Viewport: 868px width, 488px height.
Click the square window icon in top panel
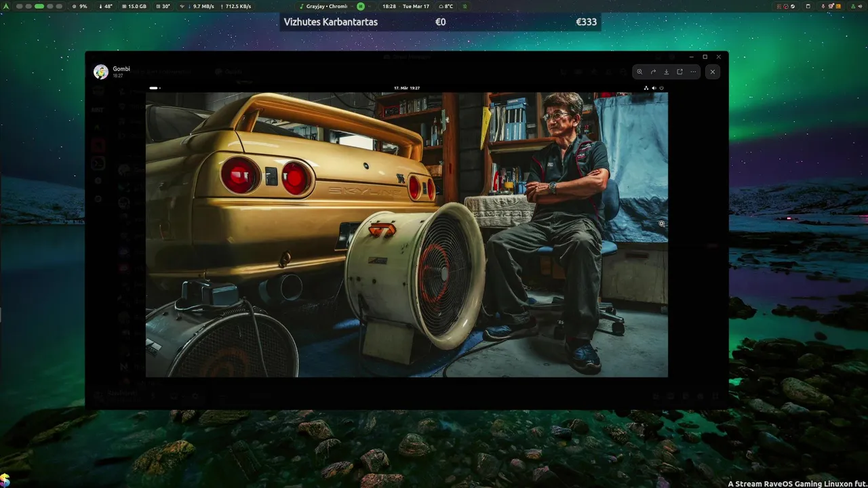(x=808, y=6)
